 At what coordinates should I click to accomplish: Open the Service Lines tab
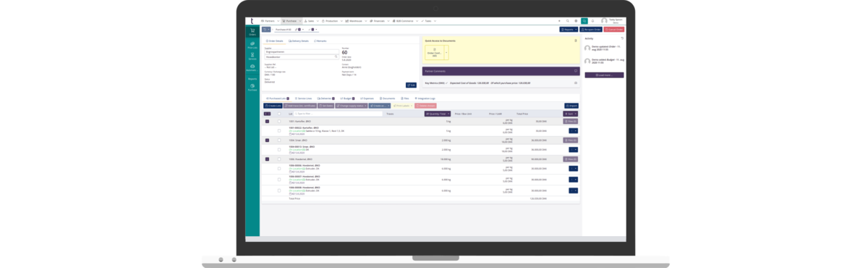pyautogui.click(x=303, y=98)
